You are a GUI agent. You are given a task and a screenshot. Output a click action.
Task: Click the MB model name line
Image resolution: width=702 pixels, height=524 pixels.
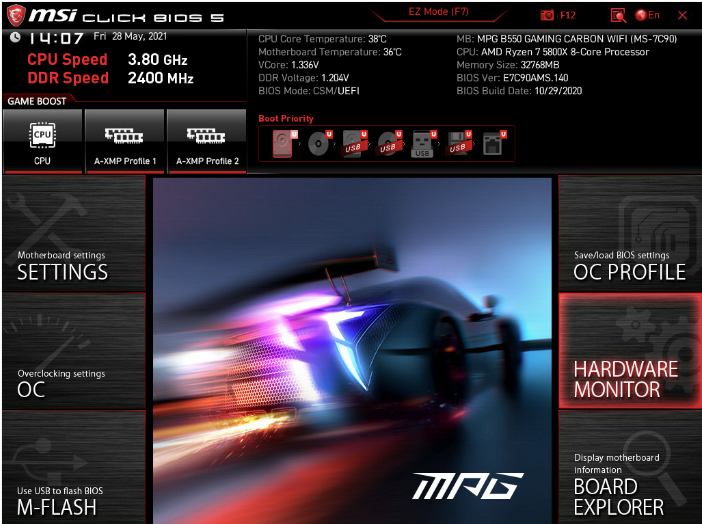tap(567, 39)
